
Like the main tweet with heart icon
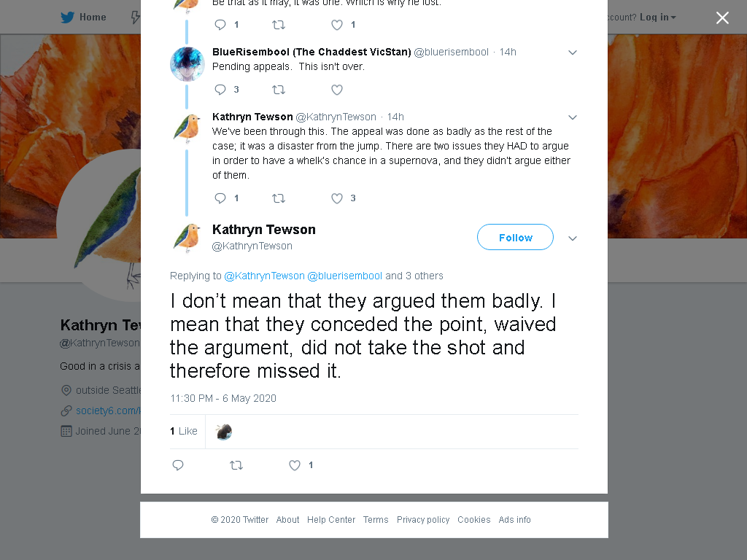pyautogui.click(x=295, y=465)
